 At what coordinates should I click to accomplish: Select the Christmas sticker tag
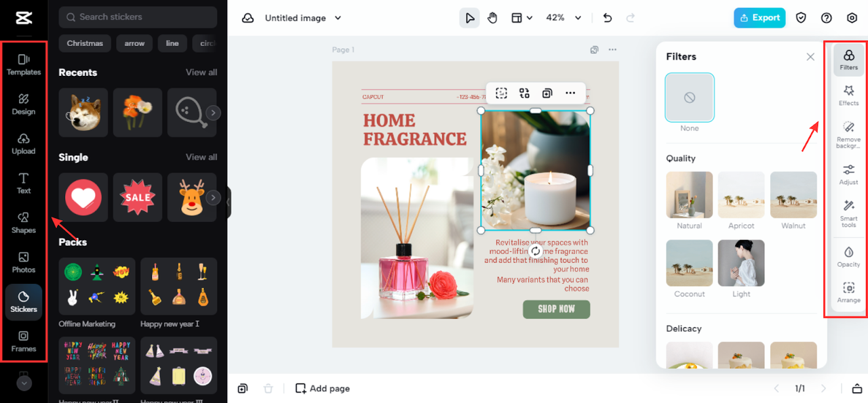pos(85,43)
